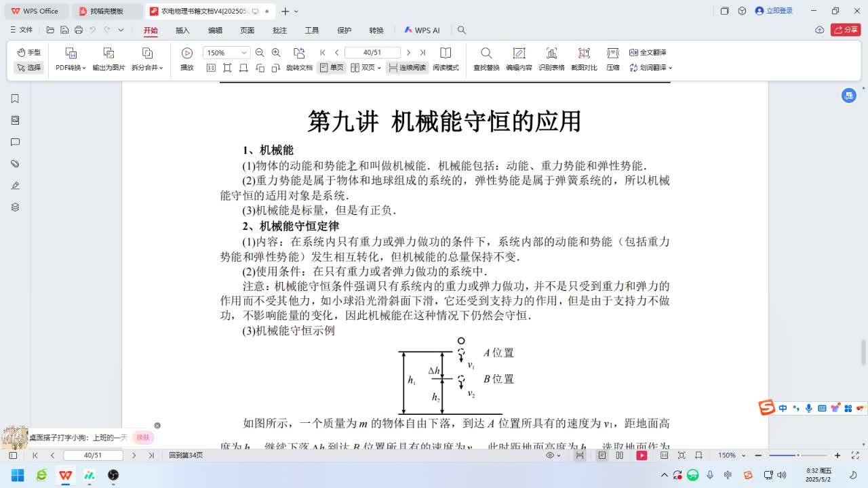Click the status bar zoom plus button
The image size is (868, 488).
[837, 455]
